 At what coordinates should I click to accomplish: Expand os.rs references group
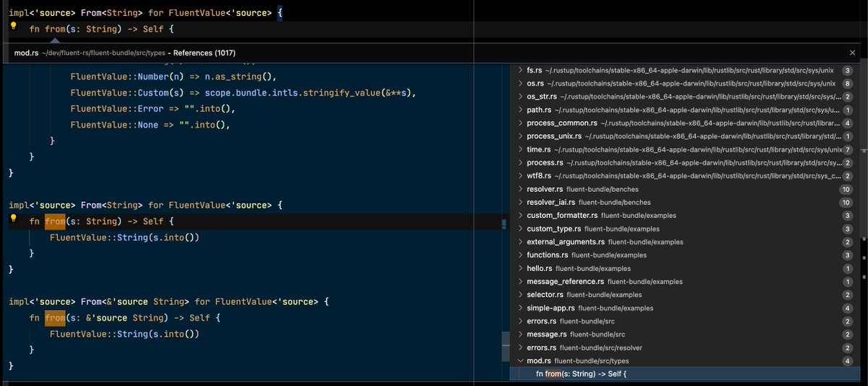pos(521,83)
